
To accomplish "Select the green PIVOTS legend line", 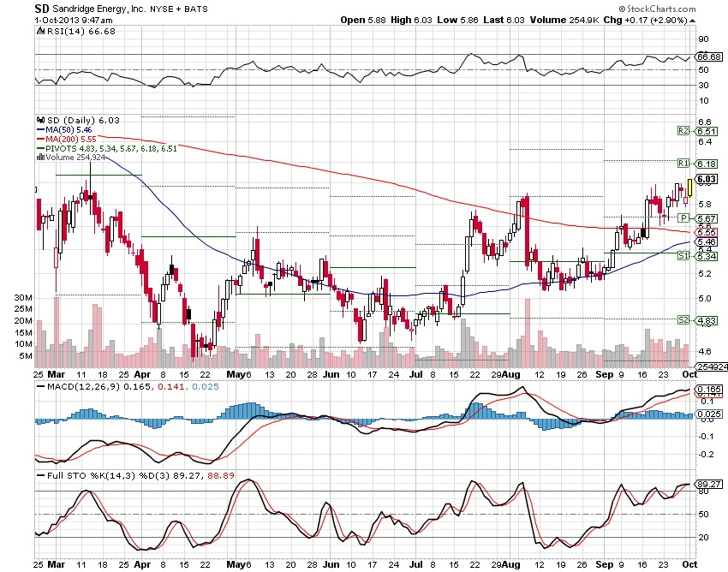I will click(x=40, y=149).
